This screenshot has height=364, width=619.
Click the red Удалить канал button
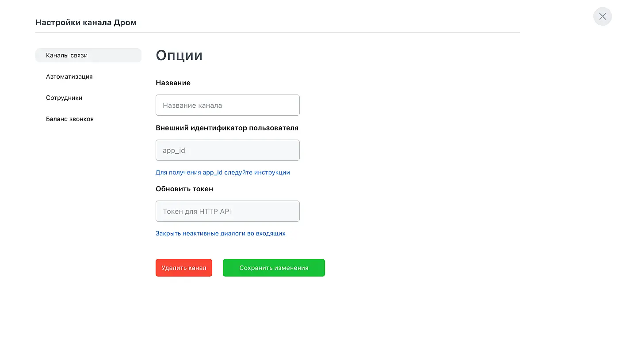click(184, 268)
